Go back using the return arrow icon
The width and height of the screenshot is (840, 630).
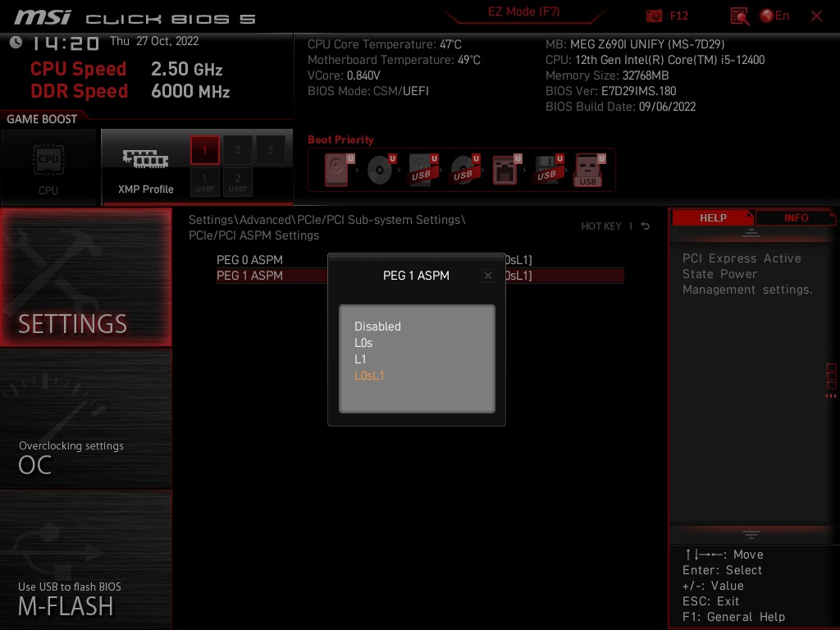[646, 226]
